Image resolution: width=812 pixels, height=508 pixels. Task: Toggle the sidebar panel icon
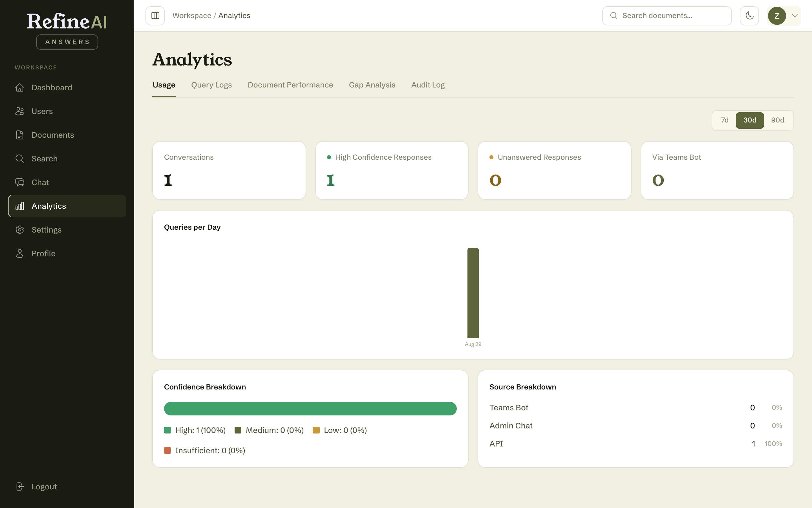[155, 16]
